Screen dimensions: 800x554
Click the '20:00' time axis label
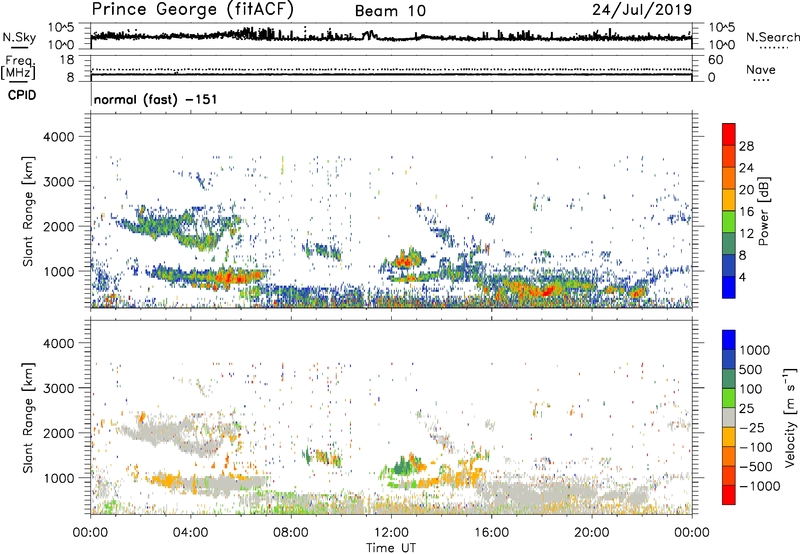(591, 533)
